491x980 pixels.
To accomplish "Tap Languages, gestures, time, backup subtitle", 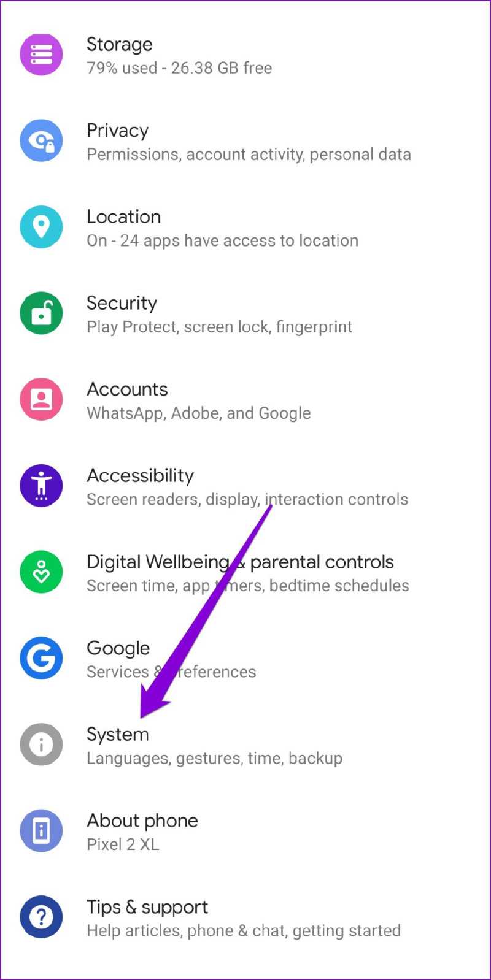I will click(x=214, y=759).
